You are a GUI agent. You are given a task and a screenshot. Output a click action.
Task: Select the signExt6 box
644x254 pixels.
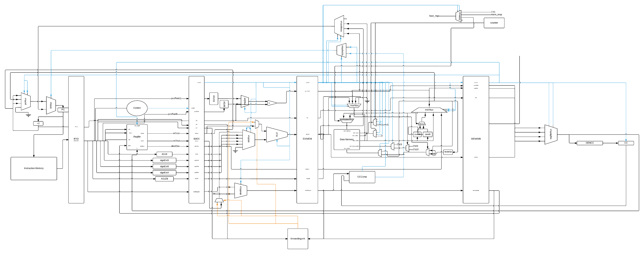[165, 166]
